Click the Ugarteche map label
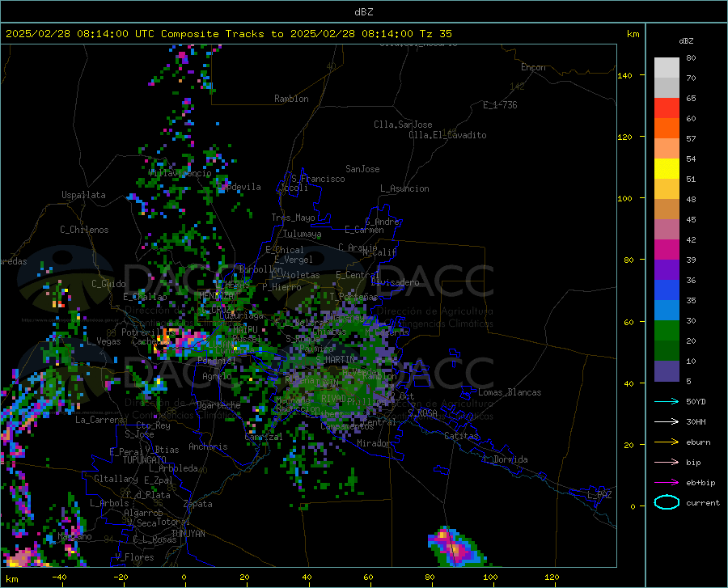The image size is (728, 588). [218, 405]
